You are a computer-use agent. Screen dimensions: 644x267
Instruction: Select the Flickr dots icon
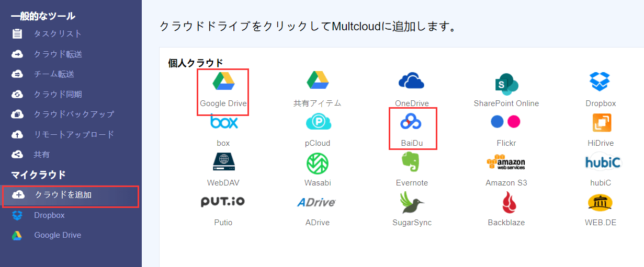pos(506,122)
